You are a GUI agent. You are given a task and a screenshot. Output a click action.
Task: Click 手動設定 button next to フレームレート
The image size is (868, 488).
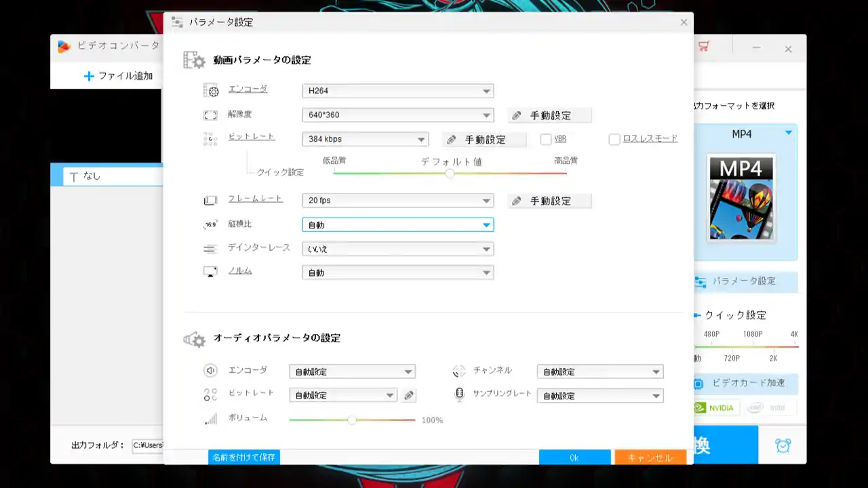point(549,201)
